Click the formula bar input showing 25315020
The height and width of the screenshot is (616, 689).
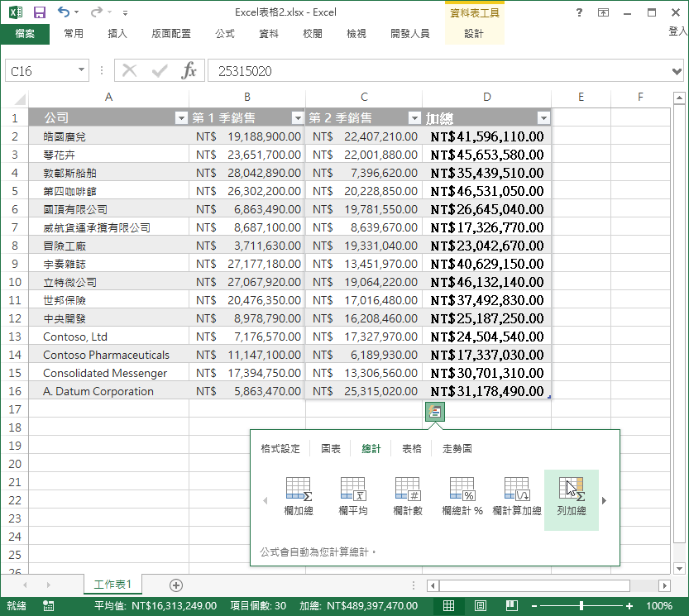(x=438, y=71)
